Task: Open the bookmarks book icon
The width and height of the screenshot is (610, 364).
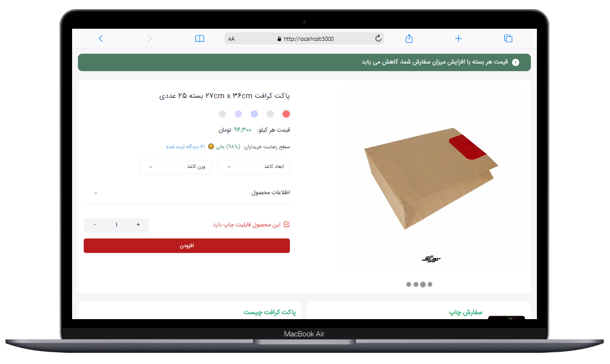Action: tap(200, 38)
